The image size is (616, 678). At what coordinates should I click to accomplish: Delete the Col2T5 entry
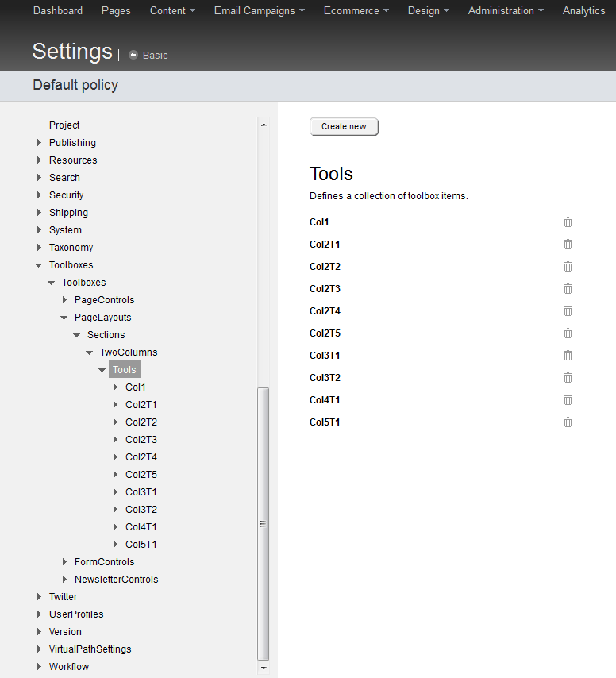tap(568, 333)
